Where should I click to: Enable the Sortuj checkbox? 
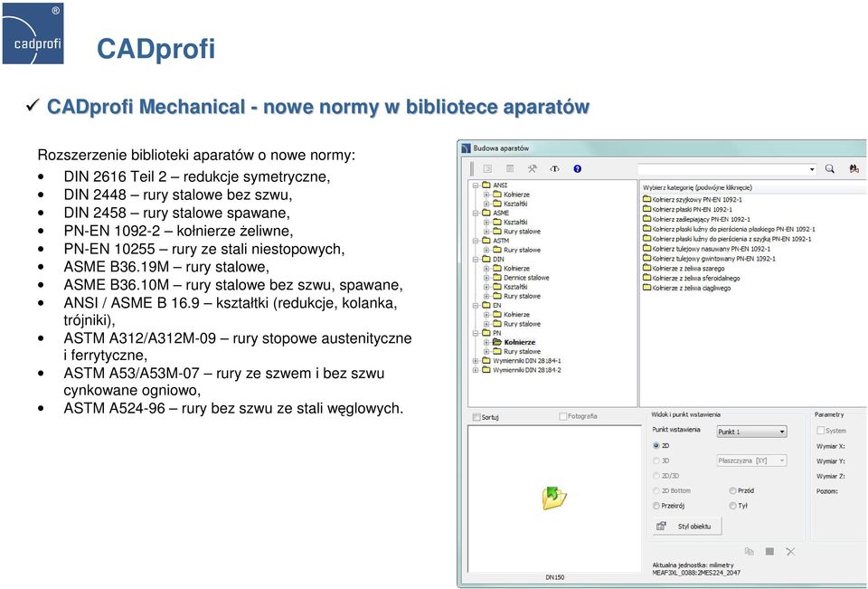476,417
